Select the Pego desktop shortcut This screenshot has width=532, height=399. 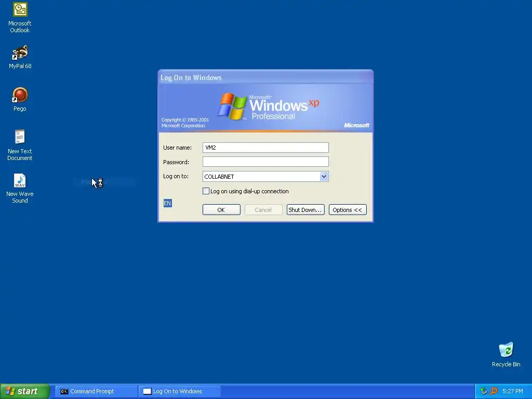point(20,99)
